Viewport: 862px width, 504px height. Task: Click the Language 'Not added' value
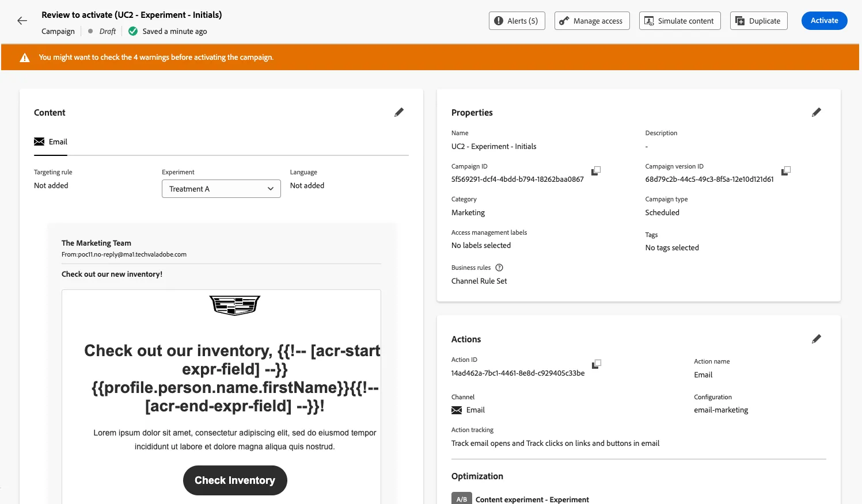pos(307,186)
